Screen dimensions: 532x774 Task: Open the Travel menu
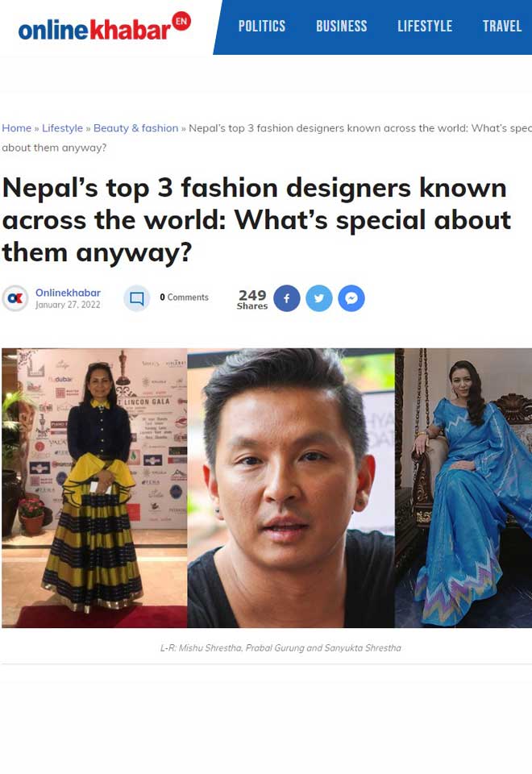coord(502,26)
